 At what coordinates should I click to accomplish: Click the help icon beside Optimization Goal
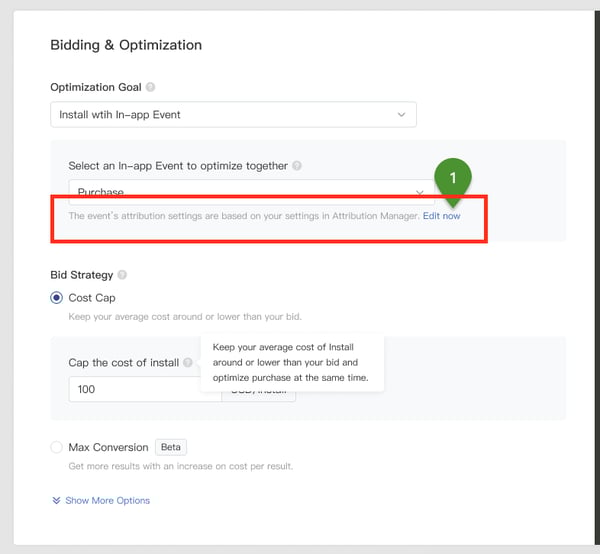tap(151, 87)
